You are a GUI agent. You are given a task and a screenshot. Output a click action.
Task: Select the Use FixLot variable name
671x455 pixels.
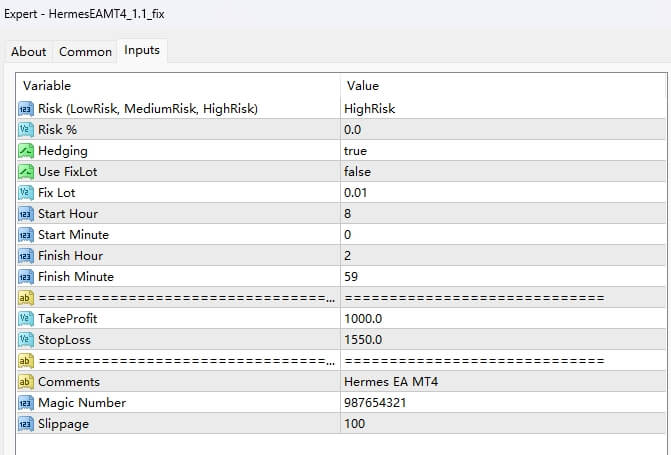click(x=68, y=172)
